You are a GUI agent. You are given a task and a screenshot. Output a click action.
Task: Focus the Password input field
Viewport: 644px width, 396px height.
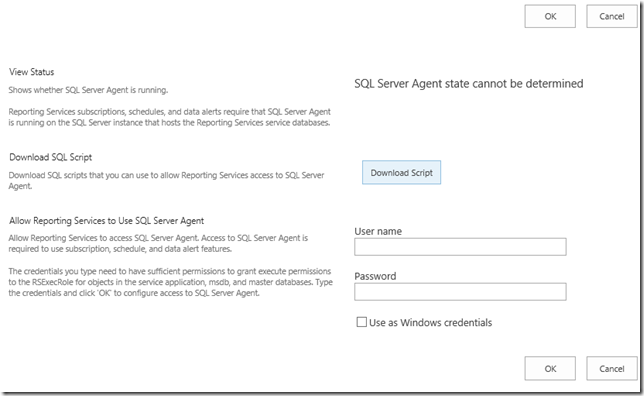pos(460,292)
